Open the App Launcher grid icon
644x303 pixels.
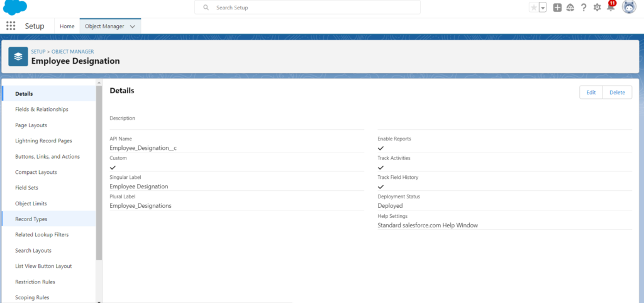click(11, 26)
